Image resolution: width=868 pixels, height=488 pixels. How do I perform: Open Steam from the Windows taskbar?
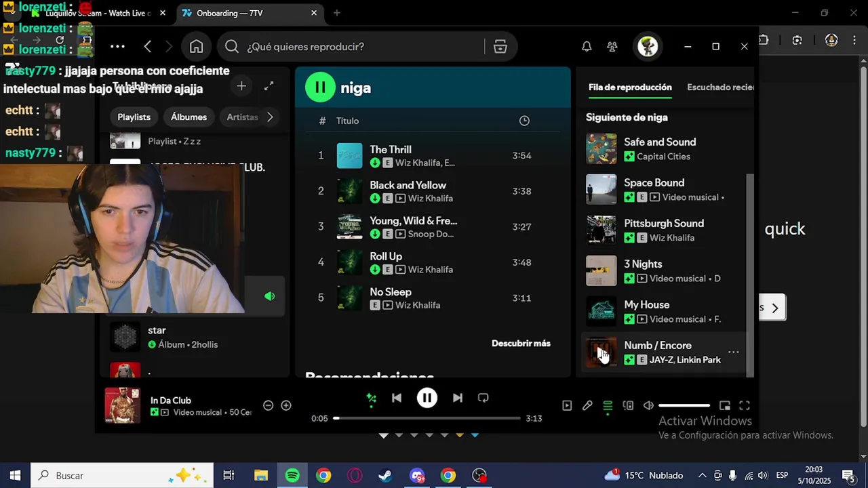tap(385, 475)
